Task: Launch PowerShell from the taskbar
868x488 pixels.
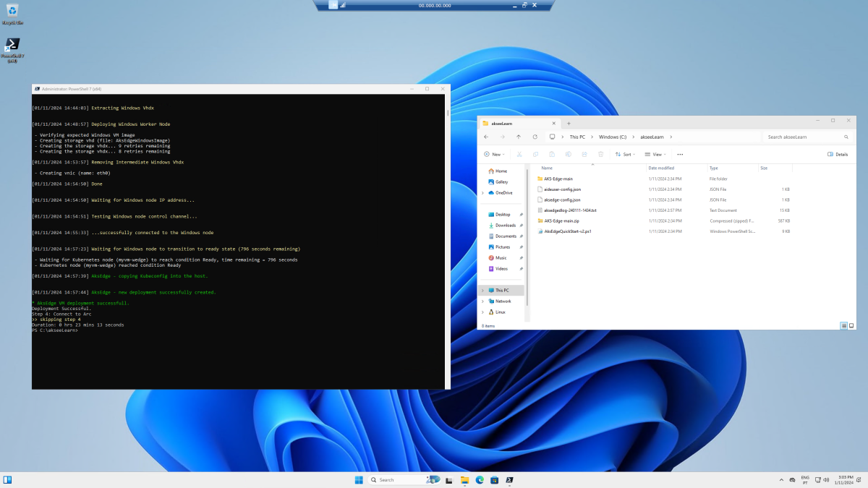Action: (509, 479)
